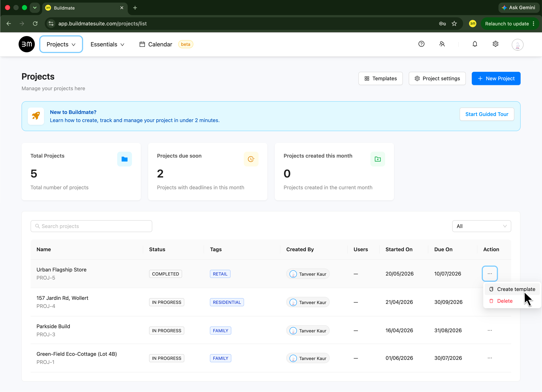Click the beta badge beside Calendar
The image size is (542, 392).
tap(185, 44)
